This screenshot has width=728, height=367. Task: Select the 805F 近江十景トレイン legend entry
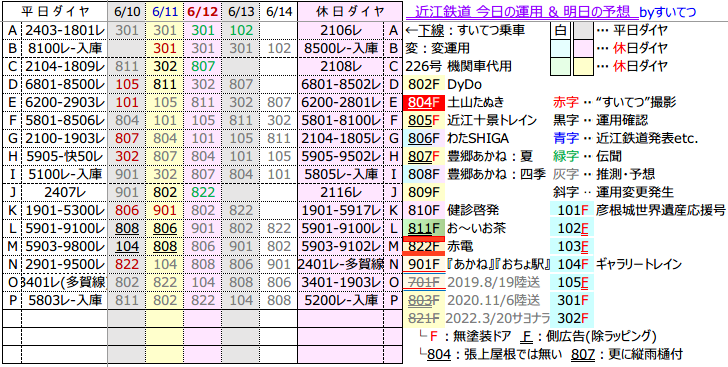point(470,121)
